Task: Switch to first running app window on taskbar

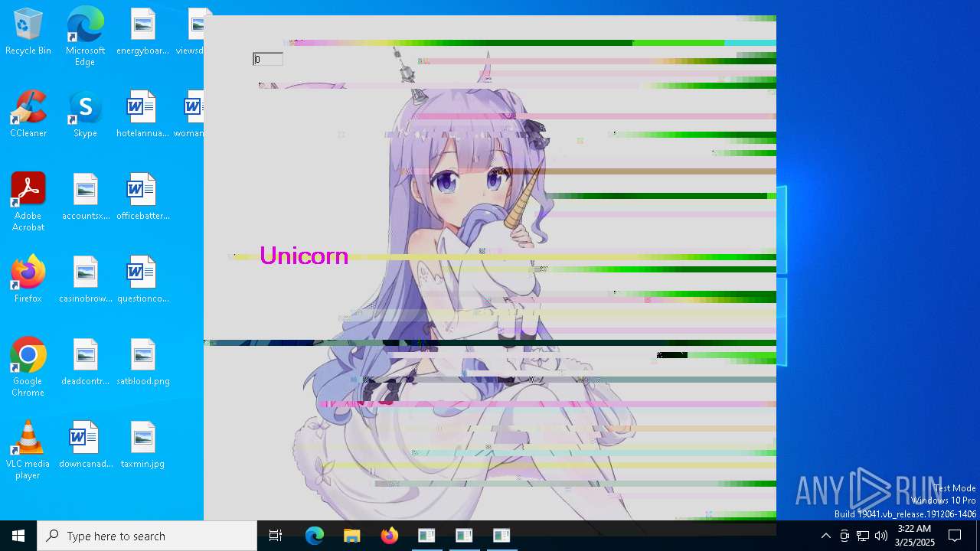Action: point(426,536)
